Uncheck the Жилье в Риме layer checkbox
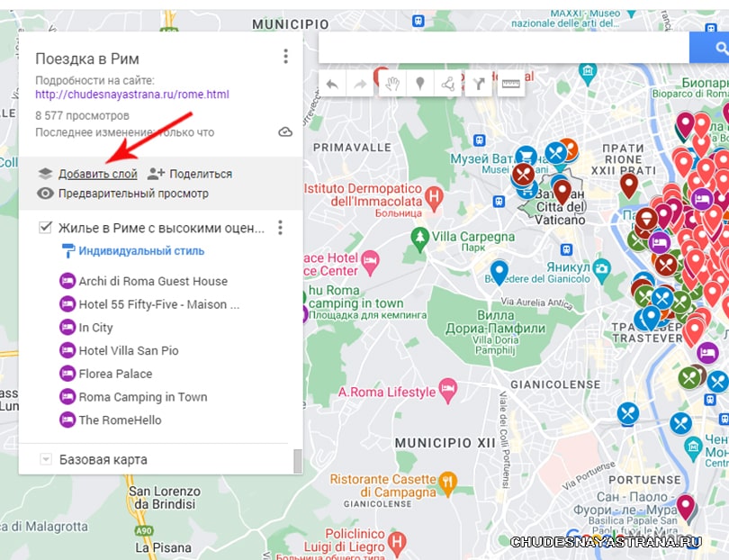This screenshot has width=729, height=560. [x=45, y=228]
